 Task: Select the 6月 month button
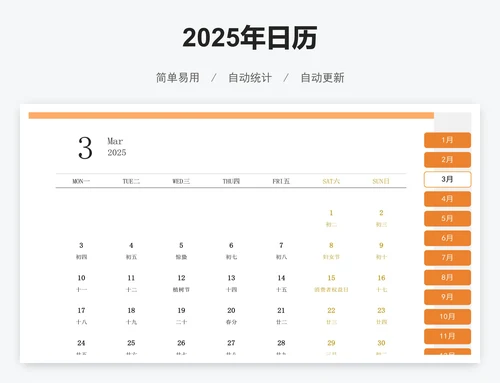tap(447, 238)
